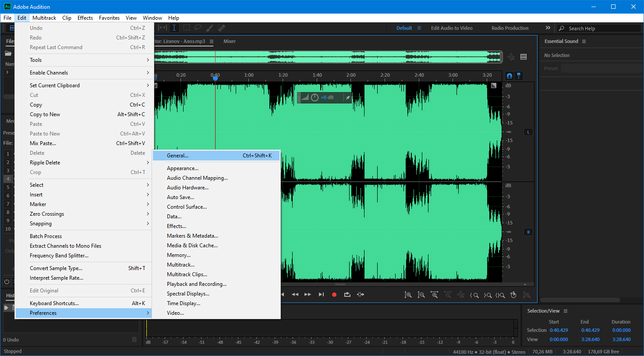Open the workspace overflow chevron
The width and height of the screenshot is (644, 356).
(x=548, y=28)
